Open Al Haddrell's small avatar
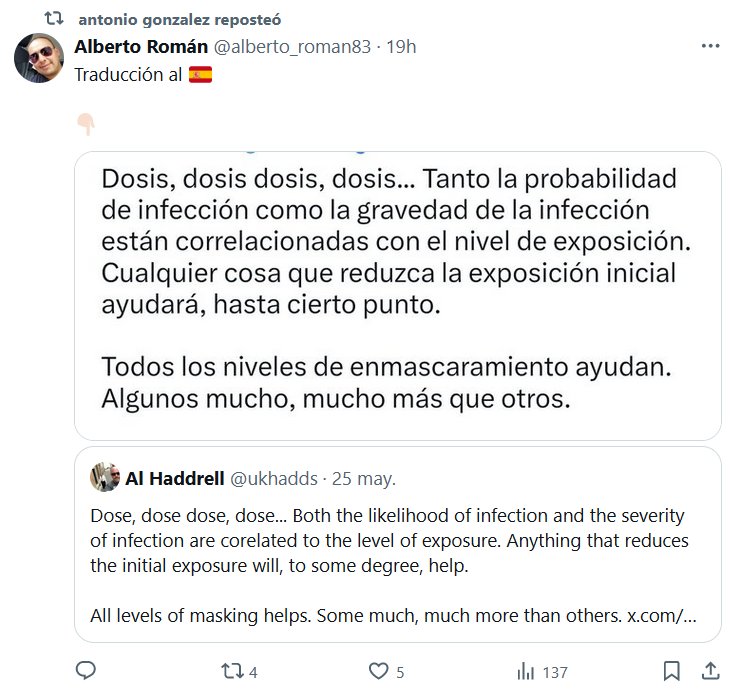 (104, 479)
